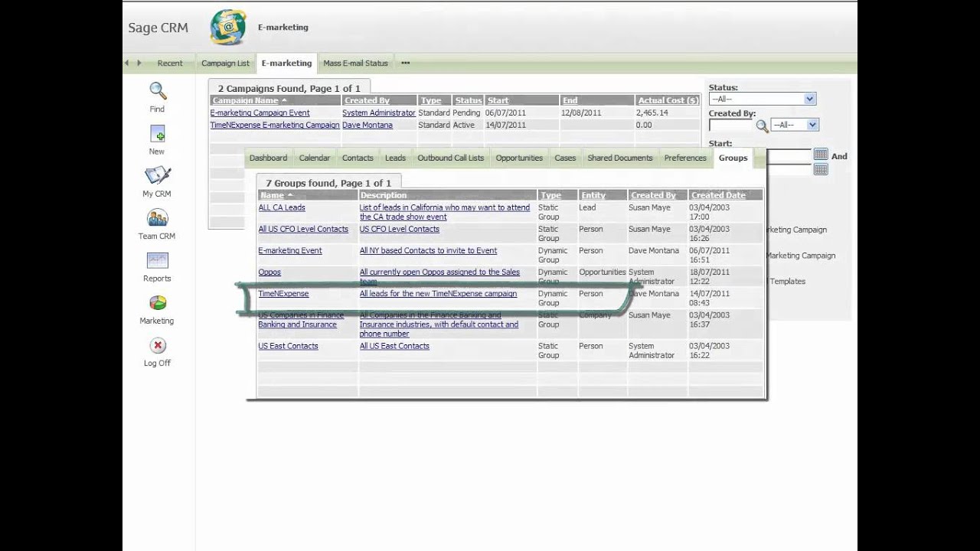Click the forward navigation arrow

(139, 63)
